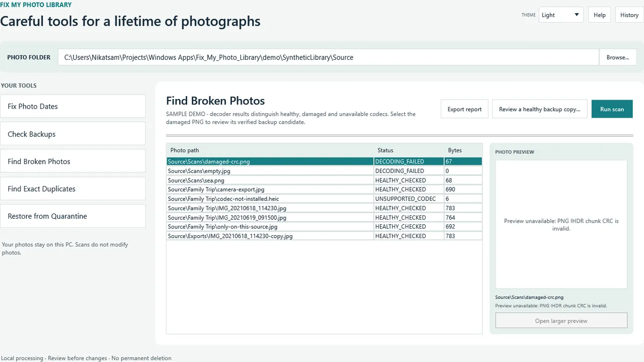Click DECODING_FAILED status for empty.jpg

(x=409, y=171)
